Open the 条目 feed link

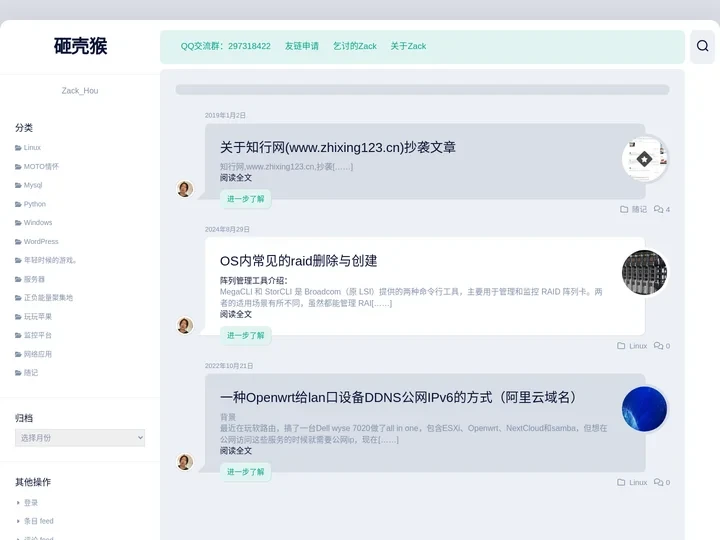coord(39,521)
